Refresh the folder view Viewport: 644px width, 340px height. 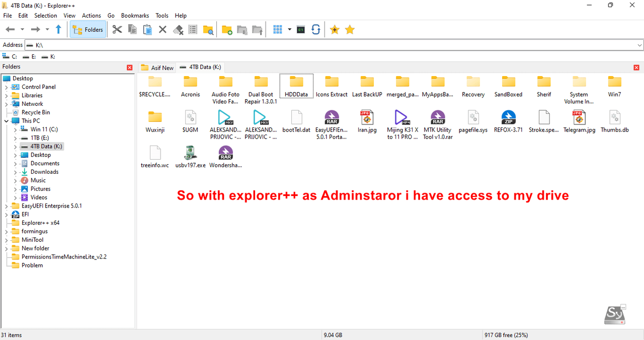click(316, 30)
